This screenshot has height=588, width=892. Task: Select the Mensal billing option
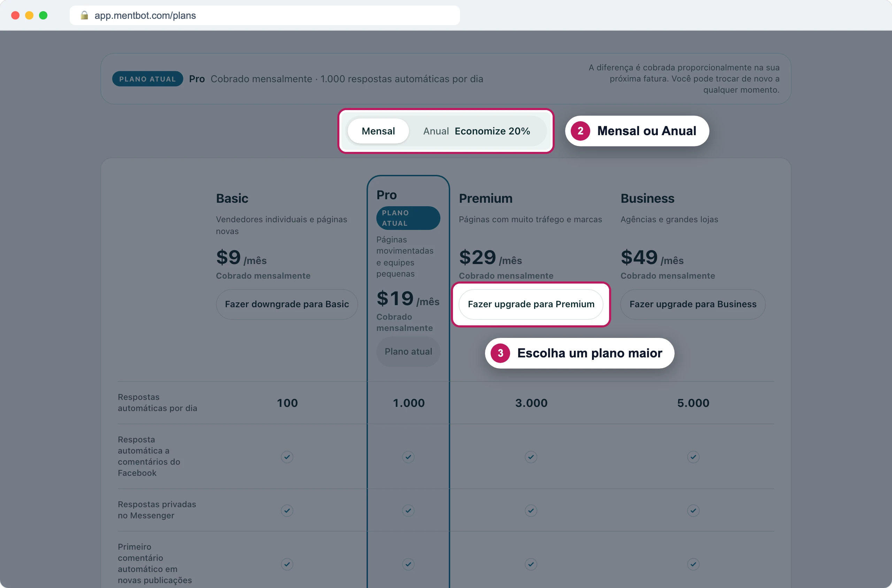click(378, 131)
